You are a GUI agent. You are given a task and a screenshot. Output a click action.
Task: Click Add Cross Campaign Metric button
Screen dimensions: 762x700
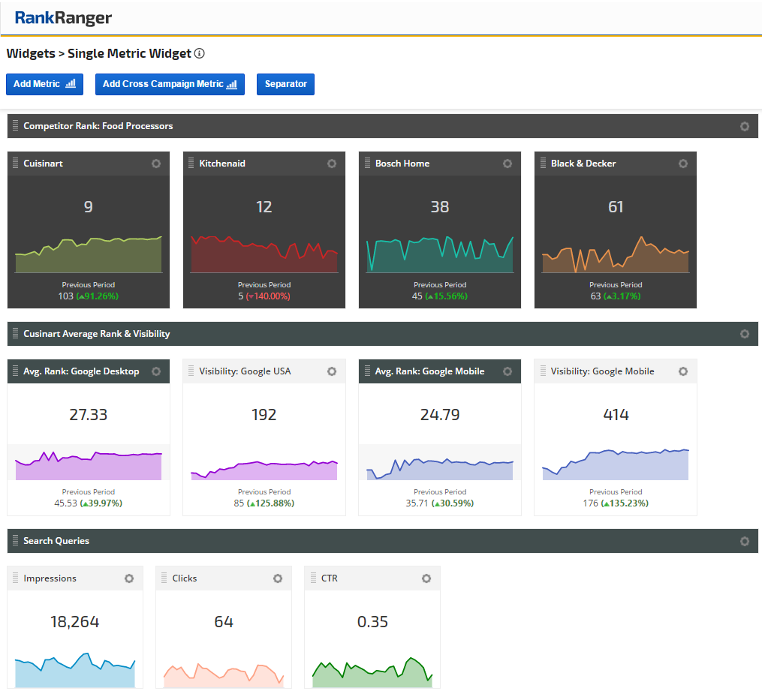(x=170, y=84)
